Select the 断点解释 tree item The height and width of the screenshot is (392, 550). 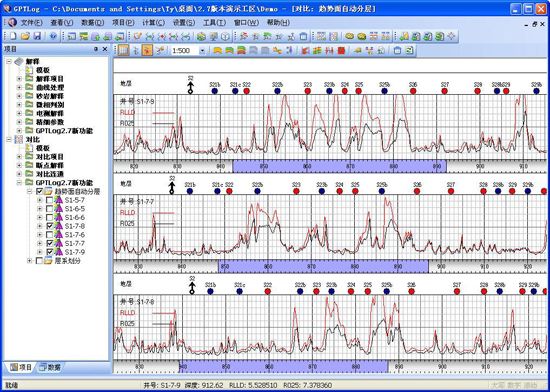point(49,165)
